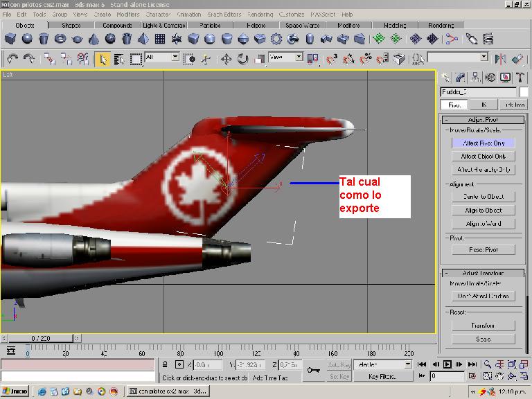
Task: Choose the Select Object arrow tool
Action: [x=103, y=59]
